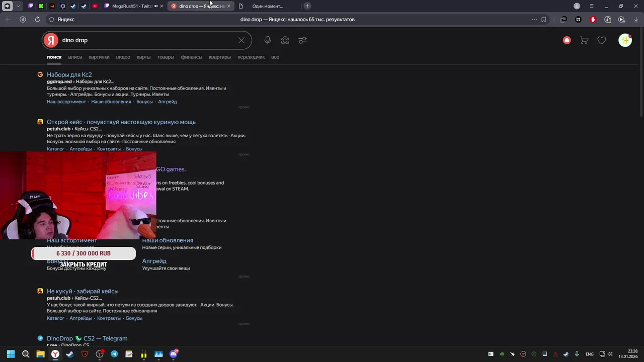Open search filter settings icon

tap(302, 40)
